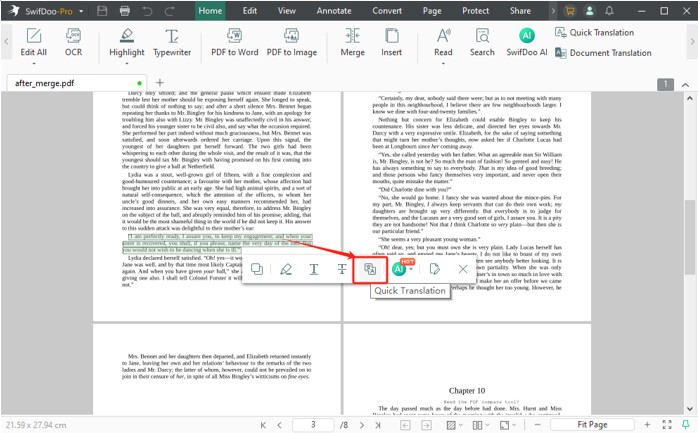698x433 pixels.
Task: Start the Read aloud tool
Action: tap(443, 42)
